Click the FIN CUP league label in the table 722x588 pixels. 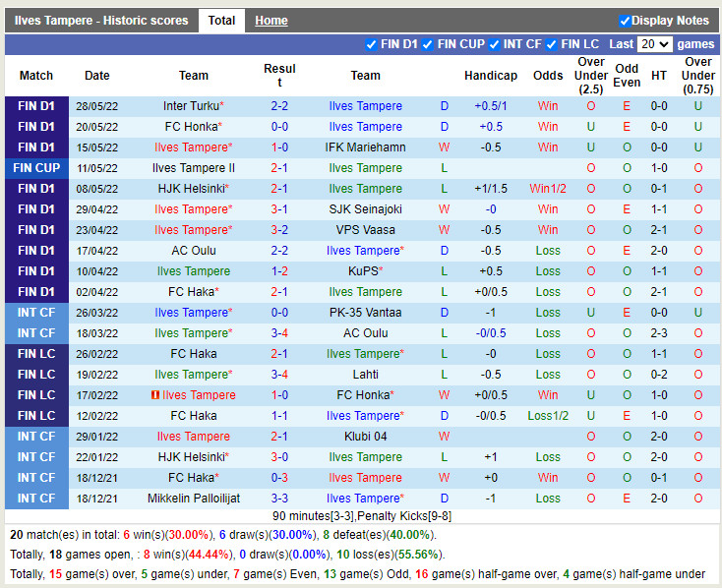click(x=36, y=168)
